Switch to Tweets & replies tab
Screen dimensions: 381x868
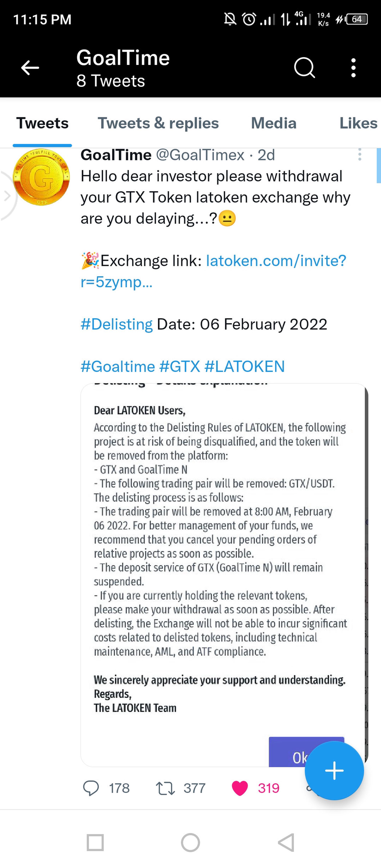click(158, 123)
